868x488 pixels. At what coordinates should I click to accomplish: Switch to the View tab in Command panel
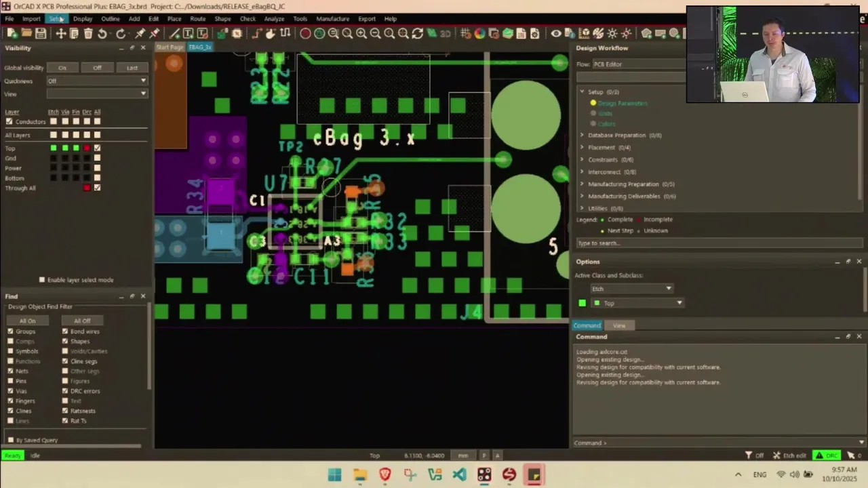pyautogui.click(x=619, y=325)
